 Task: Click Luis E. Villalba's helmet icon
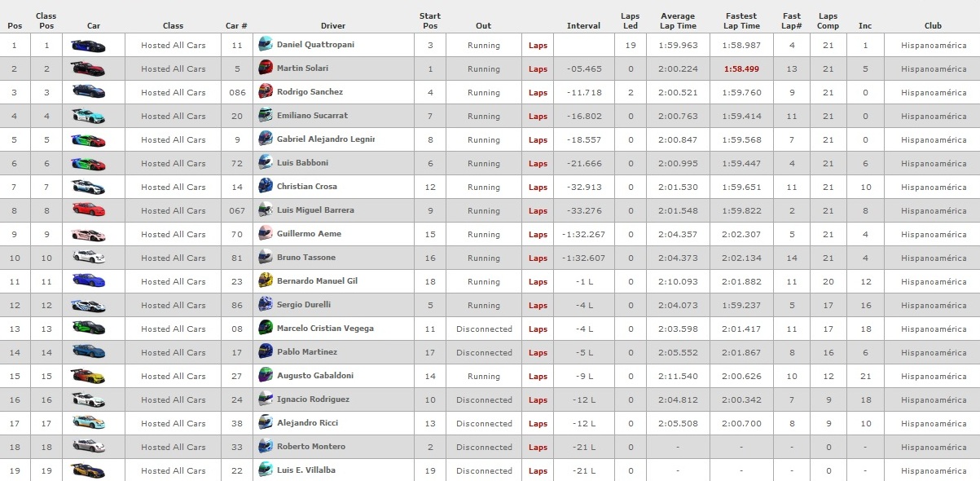click(x=265, y=470)
